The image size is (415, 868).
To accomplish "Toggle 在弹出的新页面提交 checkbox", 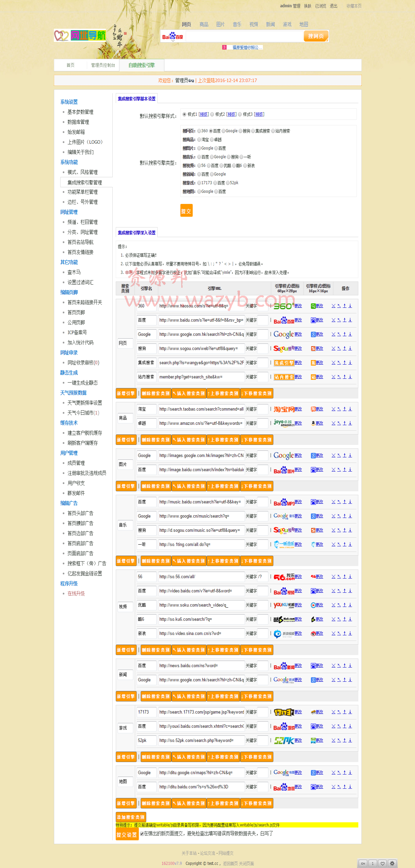I will tap(142, 834).
